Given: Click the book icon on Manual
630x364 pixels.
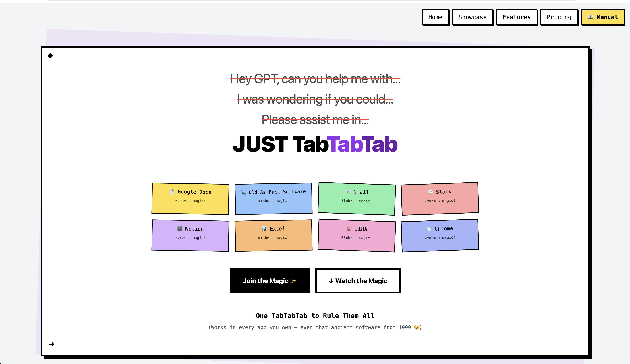Looking at the screenshot, I should coord(590,17).
